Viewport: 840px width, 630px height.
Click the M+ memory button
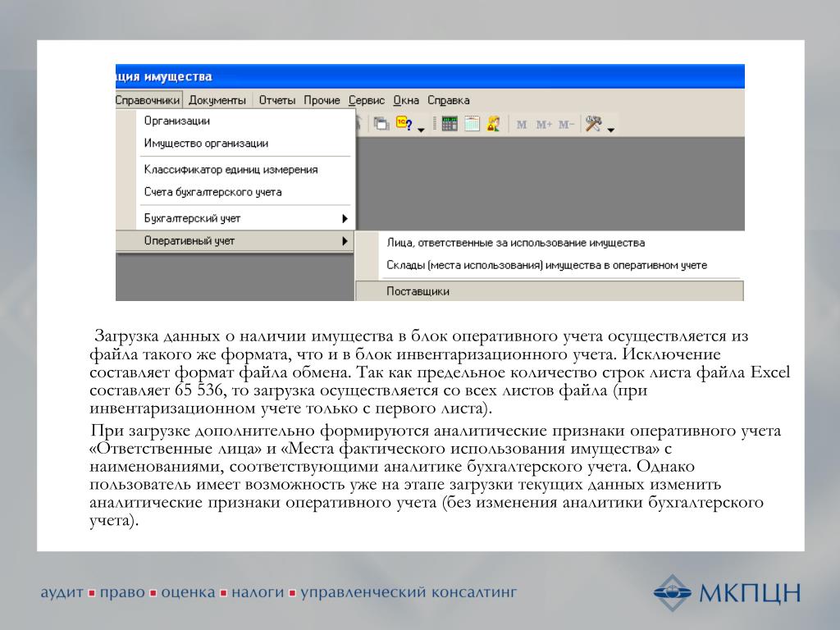pos(544,125)
